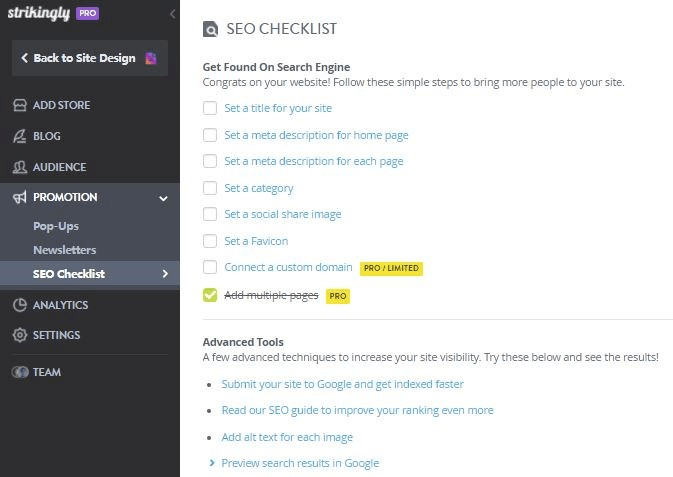673x477 pixels.
Task: Uncheck the 'Add multiple pages' checkbox
Action: [210, 295]
